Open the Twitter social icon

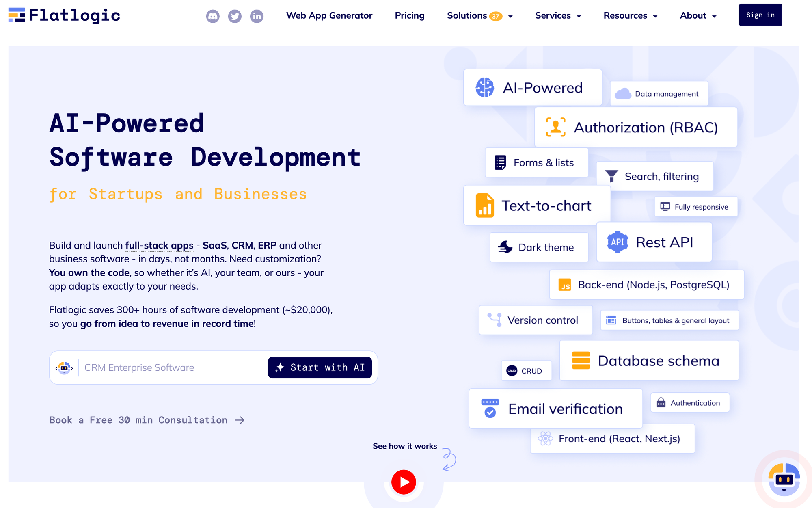pos(235,16)
